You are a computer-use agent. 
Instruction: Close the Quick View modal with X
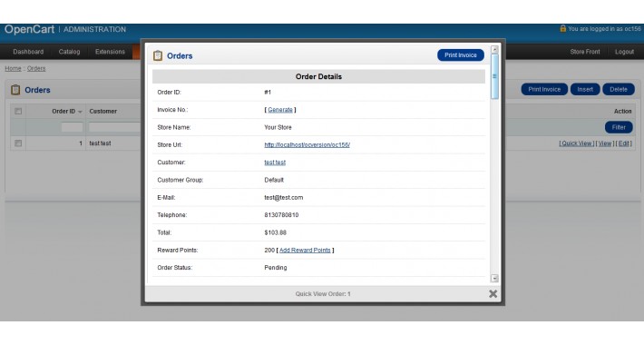[x=493, y=293]
